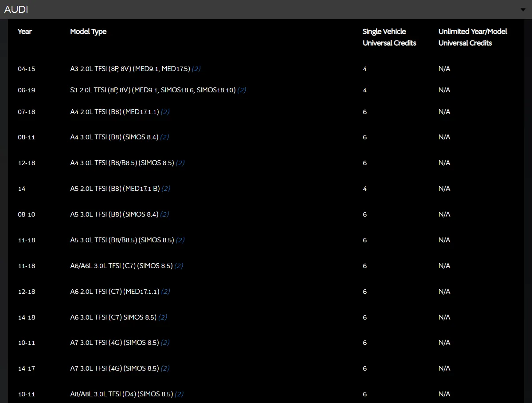Open footnote (2) on A8/A8L 3.0L TFSI row
The width and height of the screenshot is (532, 403).
(179, 394)
